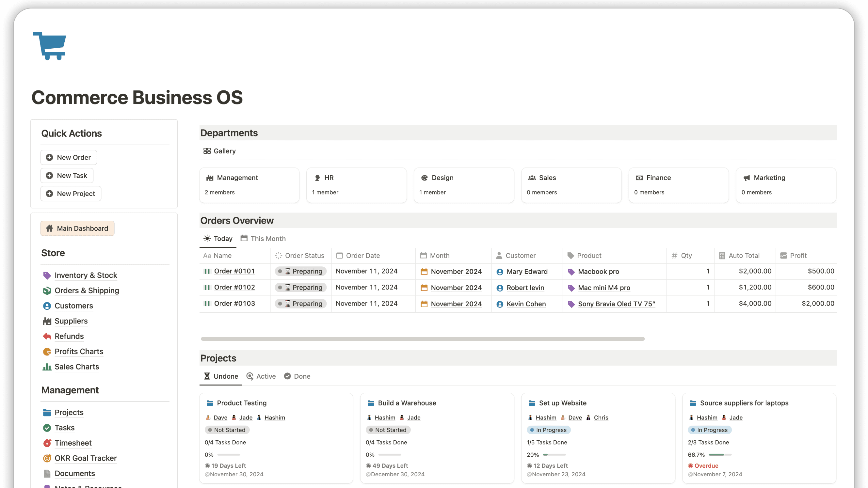Click the OKR Goal Tracker target icon

(x=47, y=458)
